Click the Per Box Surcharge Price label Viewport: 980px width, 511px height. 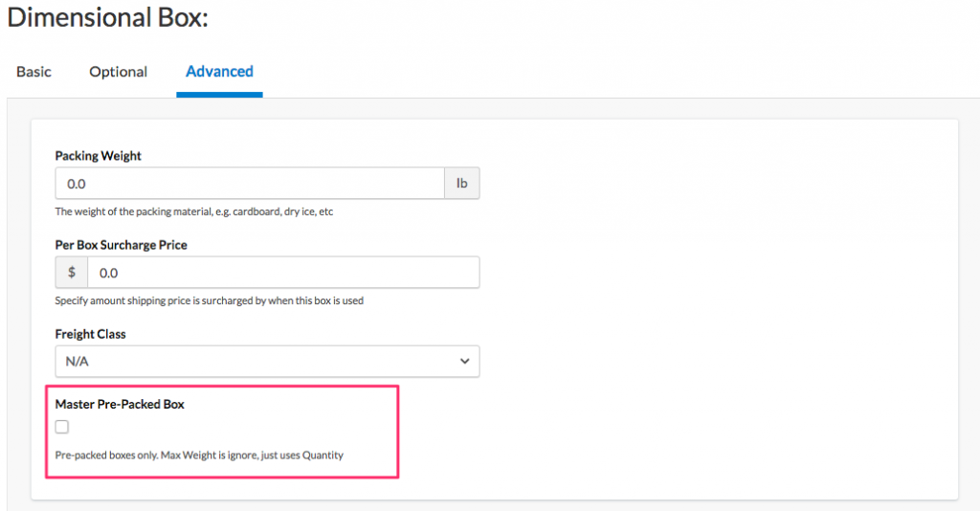pyautogui.click(x=122, y=245)
